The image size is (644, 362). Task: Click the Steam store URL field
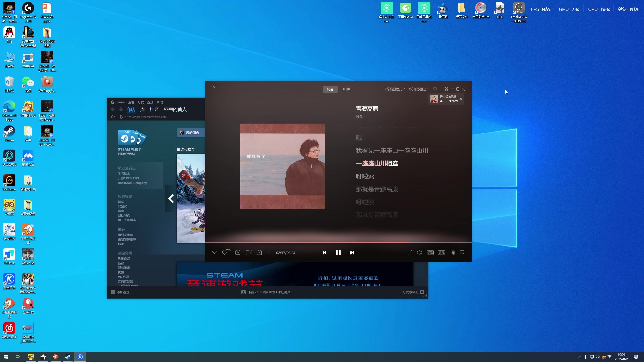[x=146, y=117]
